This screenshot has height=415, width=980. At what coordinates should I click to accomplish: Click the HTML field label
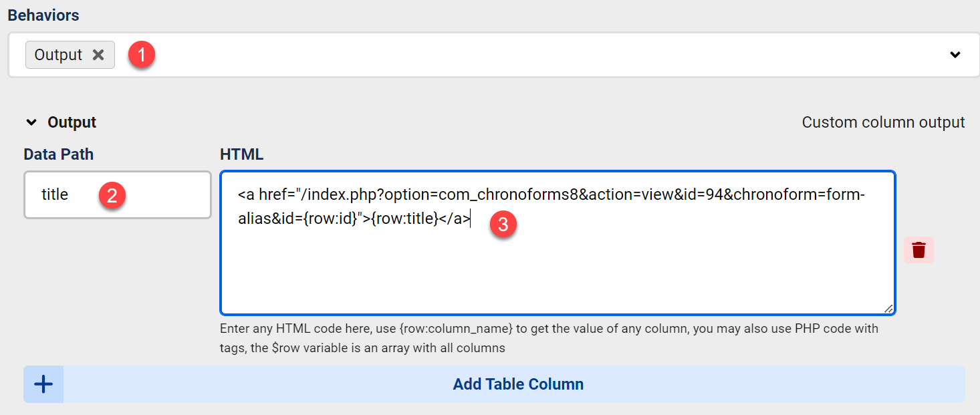coord(242,154)
